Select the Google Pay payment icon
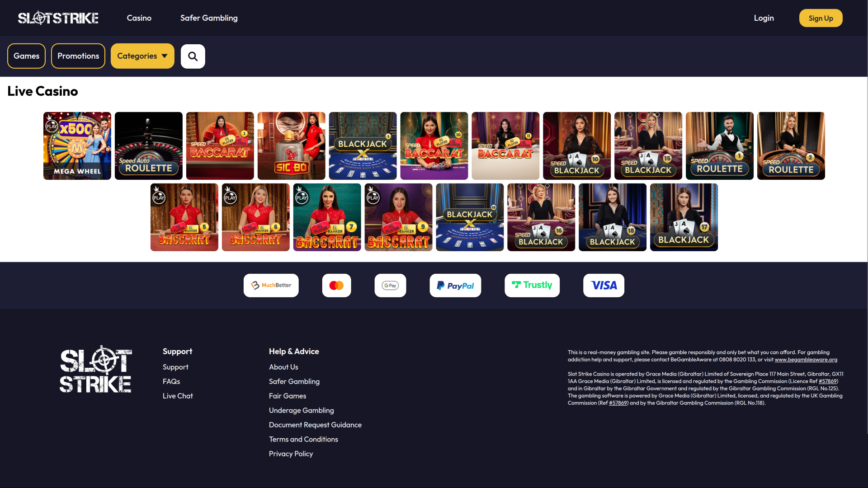This screenshot has width=868, height=488. tap(390, 285)
